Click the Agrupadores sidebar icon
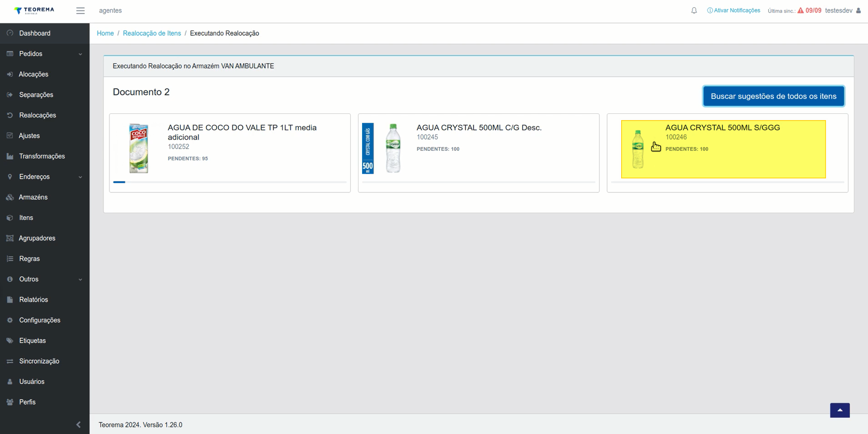Viewport: 868px width, 434px height. coord(10,238)
